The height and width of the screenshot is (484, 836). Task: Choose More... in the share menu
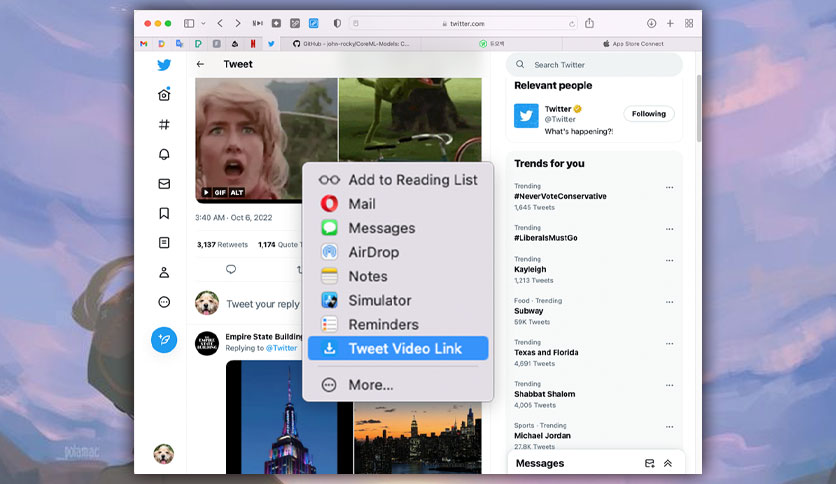coord(398,384)
